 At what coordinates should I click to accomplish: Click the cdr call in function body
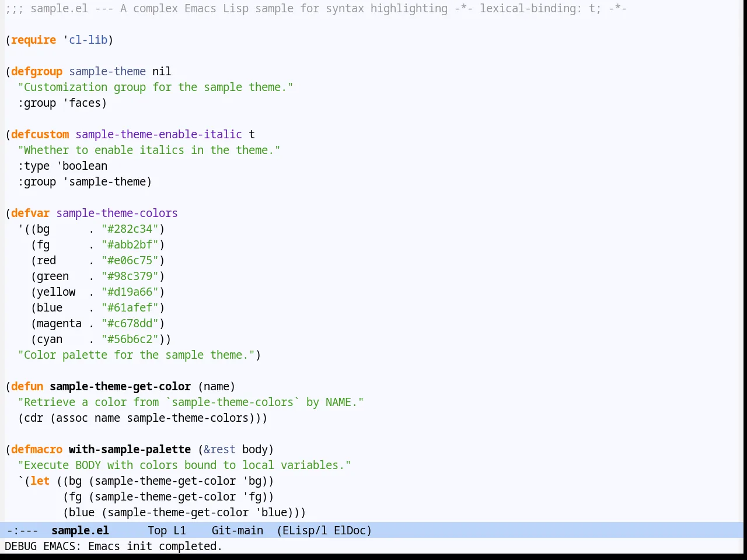coord(33,418)
